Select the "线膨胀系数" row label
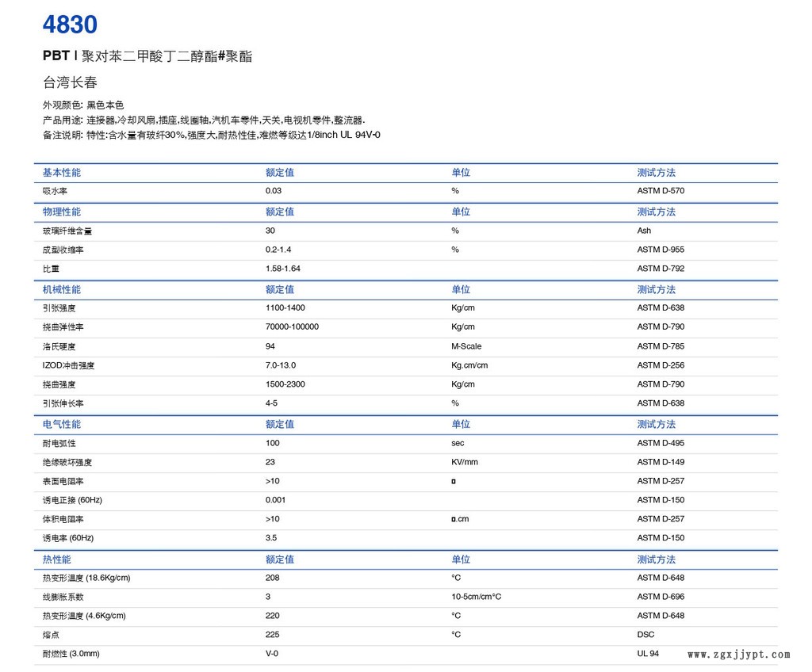This screenshot has width=812, height=672. (x=63, y=597)
